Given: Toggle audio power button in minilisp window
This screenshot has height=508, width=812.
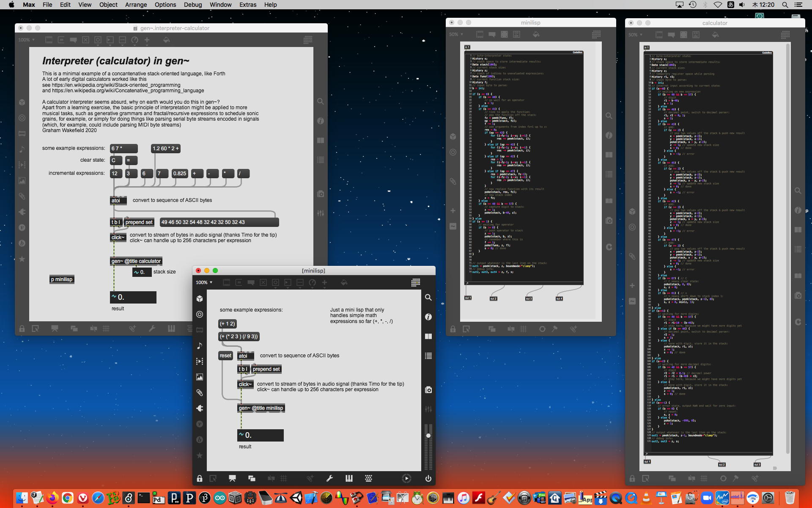Looking at the screenshot, I should 428,478.
